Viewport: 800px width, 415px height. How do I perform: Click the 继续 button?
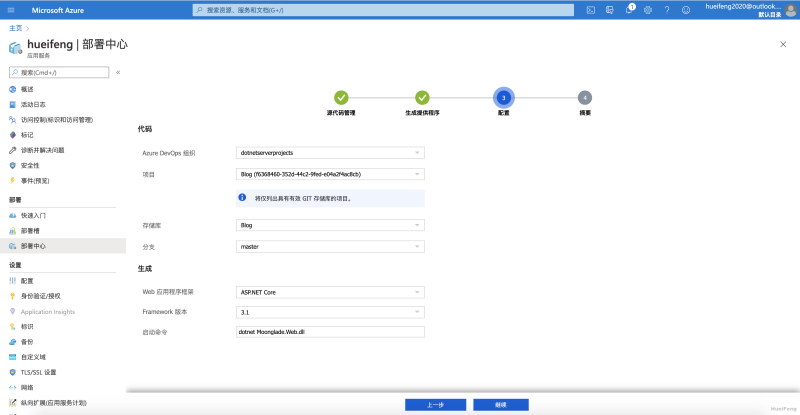[x=501, y=405]
